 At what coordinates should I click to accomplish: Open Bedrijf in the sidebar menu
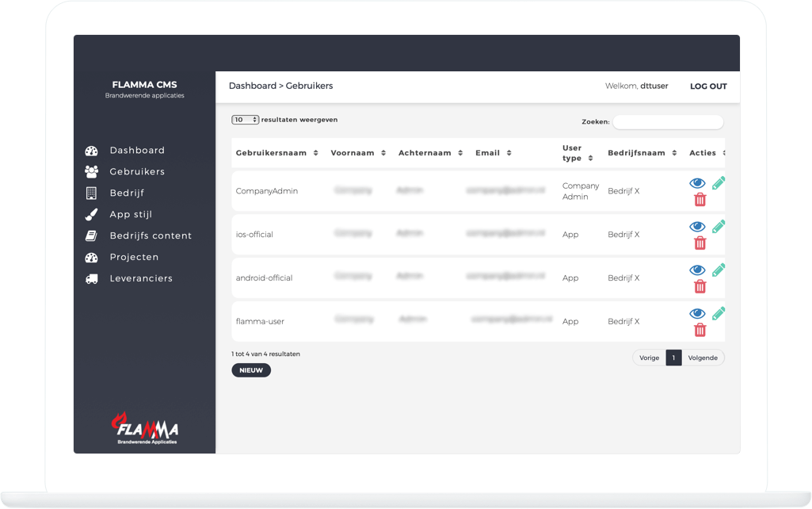click(127, 193)
